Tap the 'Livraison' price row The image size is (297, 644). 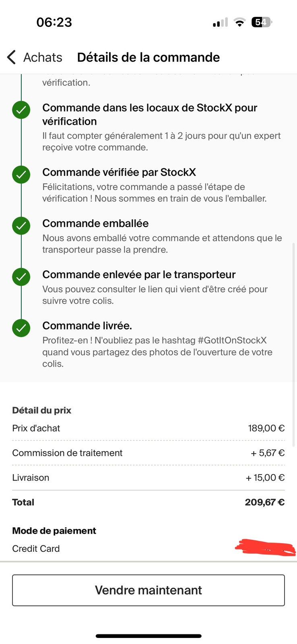[x=148, y=478]
